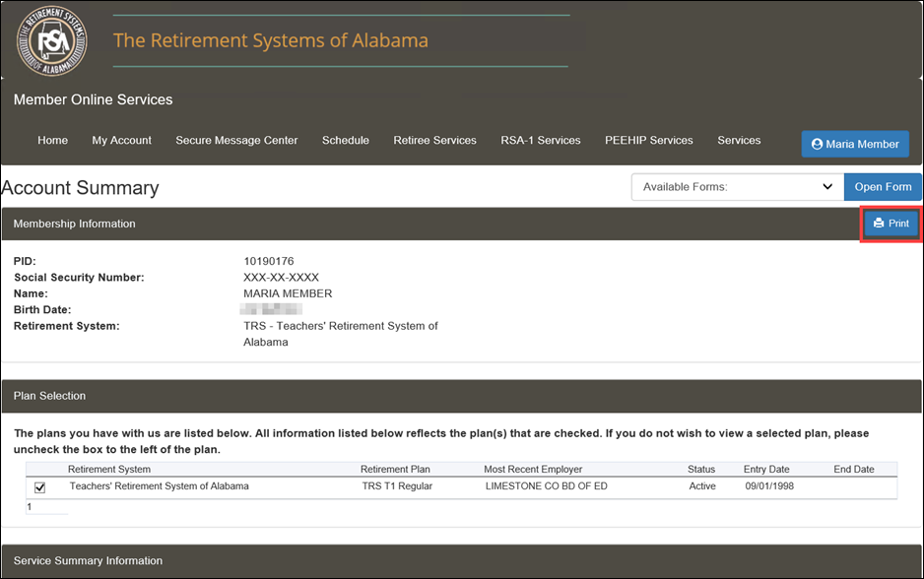The image size is (924, 579).
Task: Uncheck the Teachers' Retirement System plan checkbox
Action: [x=40, y=487]
